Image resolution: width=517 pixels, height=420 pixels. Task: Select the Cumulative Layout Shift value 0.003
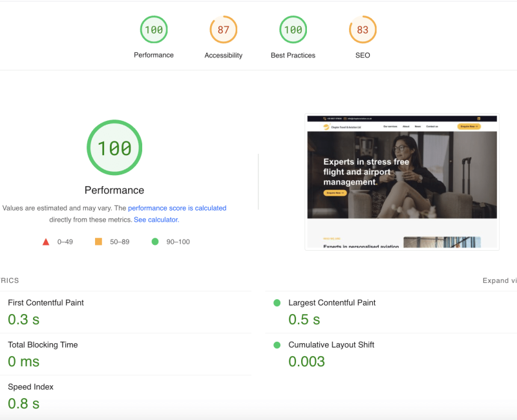306,362
